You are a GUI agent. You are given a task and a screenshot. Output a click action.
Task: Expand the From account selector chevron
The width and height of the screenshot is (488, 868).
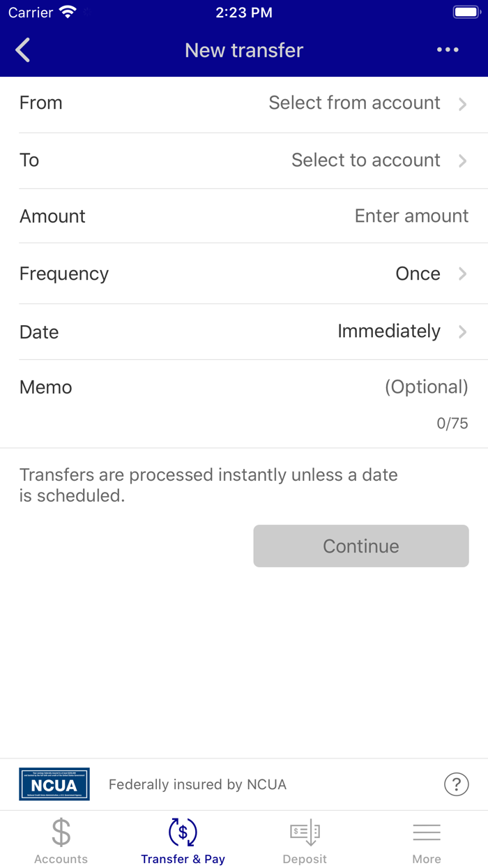[462, 104]
